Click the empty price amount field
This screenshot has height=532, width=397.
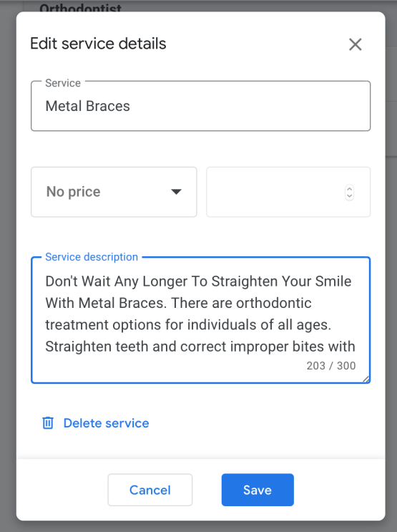[x=288, y=192]
